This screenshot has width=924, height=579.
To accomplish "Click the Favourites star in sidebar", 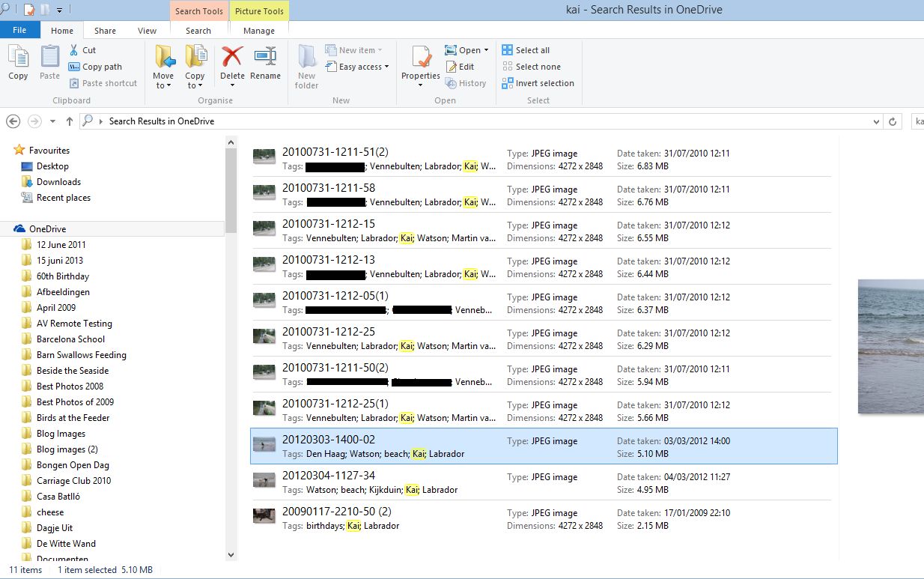I will tap(19, 151).
